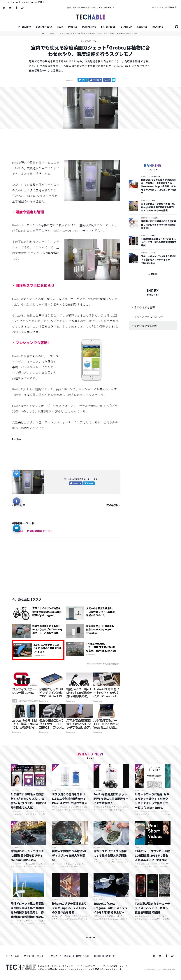Open the MOBILE menu item
The height and width of the screenshot is (980, 181).
(x=72, y=27)
